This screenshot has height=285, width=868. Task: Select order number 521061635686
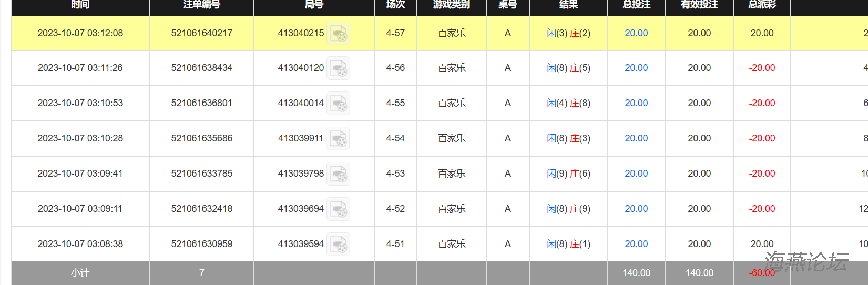[202, 138]
